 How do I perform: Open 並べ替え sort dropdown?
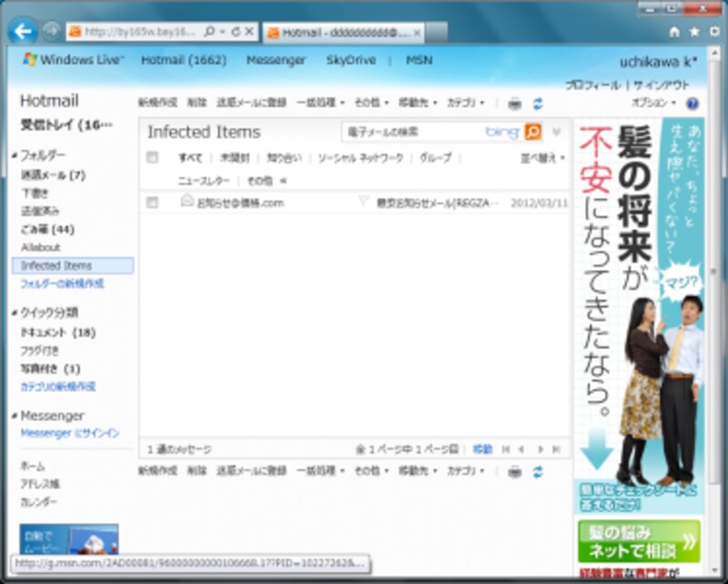click(542, 158)
